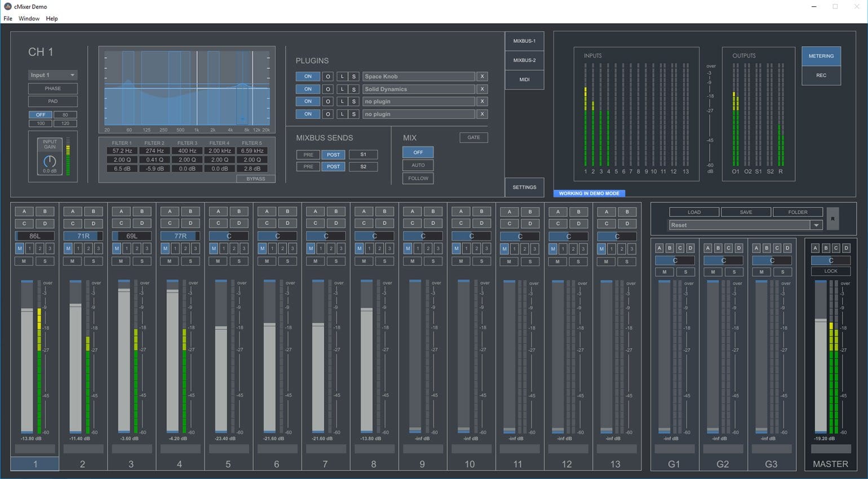Screen dimensions: 868x479
Task: Click the S button beside Solid Dynamics
Action: click(x=354, y=89)
